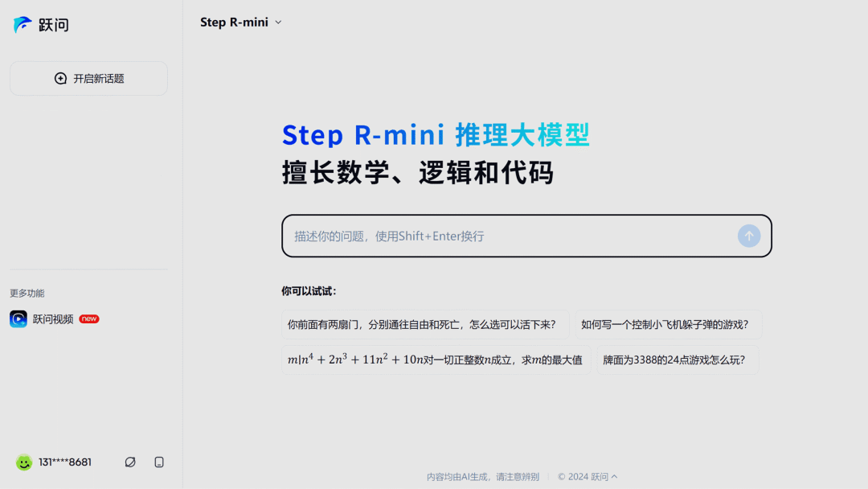The width and height of the screenshot is (868, 489).
Task: Expand the © 2024 跃问 footer chevron
Action: click(x=615, y=476)
